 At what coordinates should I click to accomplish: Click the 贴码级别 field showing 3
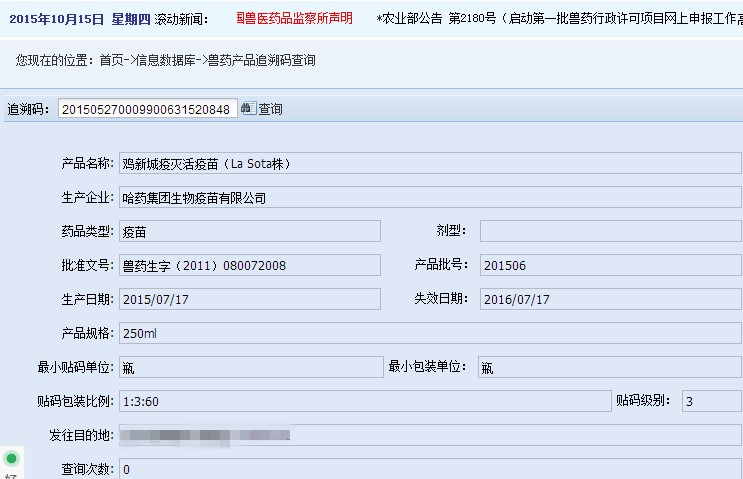tap(711, 401)
